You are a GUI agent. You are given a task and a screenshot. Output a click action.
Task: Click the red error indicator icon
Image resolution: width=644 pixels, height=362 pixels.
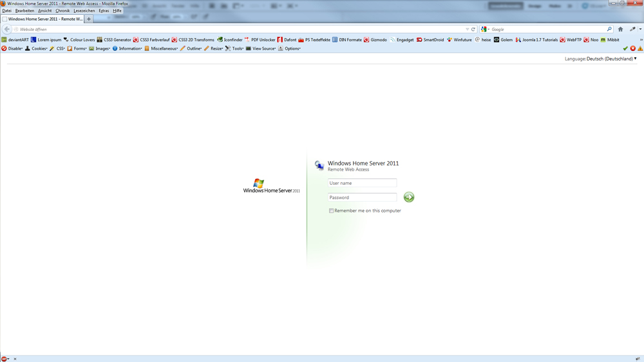[633, 48]
